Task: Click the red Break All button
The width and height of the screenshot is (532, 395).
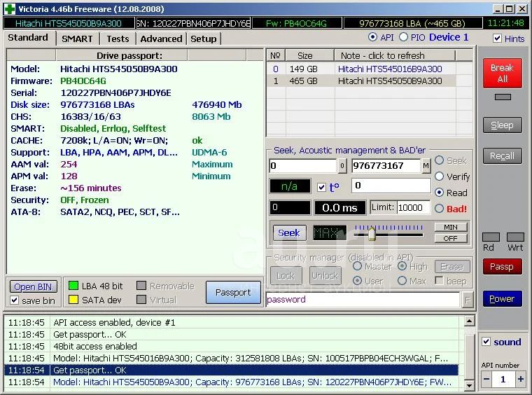Action: point(502,73)
